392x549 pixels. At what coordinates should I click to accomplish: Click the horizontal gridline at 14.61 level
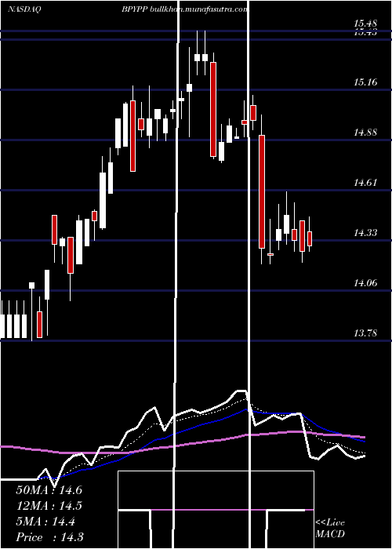point(196,190)
